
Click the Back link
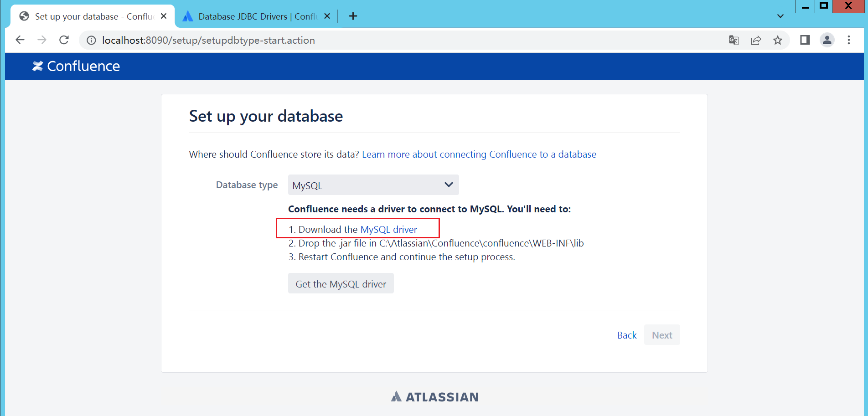click(x=627, y=335)
